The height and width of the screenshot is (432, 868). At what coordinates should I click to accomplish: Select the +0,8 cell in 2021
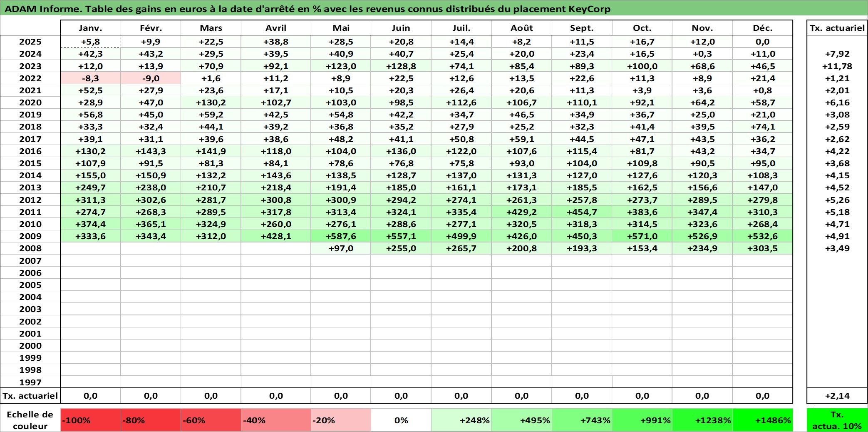click(763, 90)
